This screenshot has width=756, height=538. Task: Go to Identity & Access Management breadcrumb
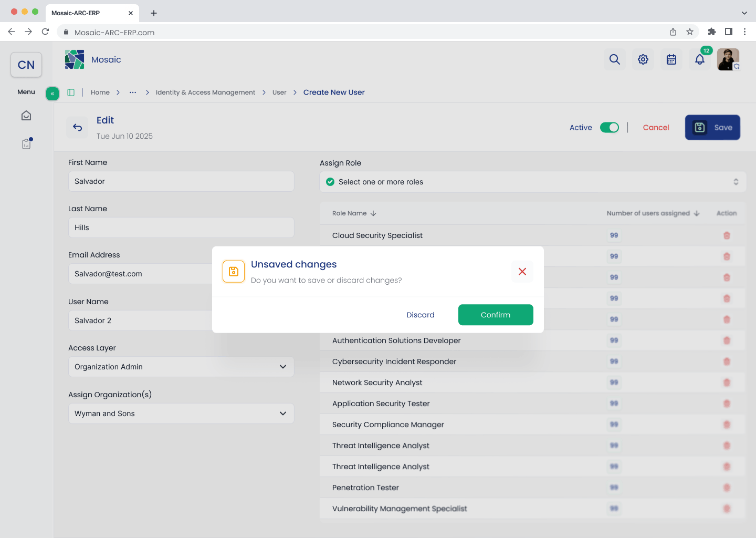point(205,92)
